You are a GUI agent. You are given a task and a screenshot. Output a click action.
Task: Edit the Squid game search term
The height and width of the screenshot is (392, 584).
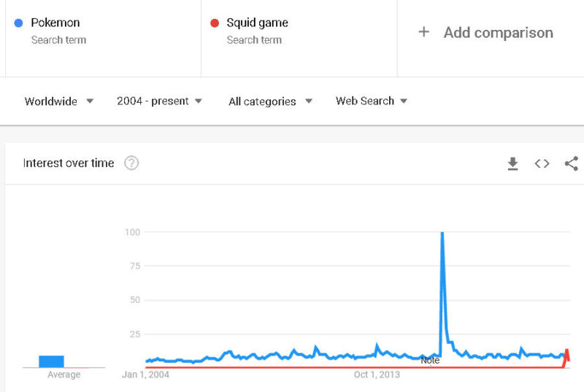(x=257, y=23)
